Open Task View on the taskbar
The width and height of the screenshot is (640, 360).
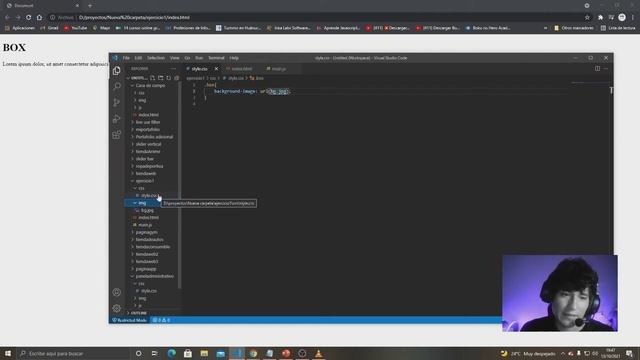(154, 353)
